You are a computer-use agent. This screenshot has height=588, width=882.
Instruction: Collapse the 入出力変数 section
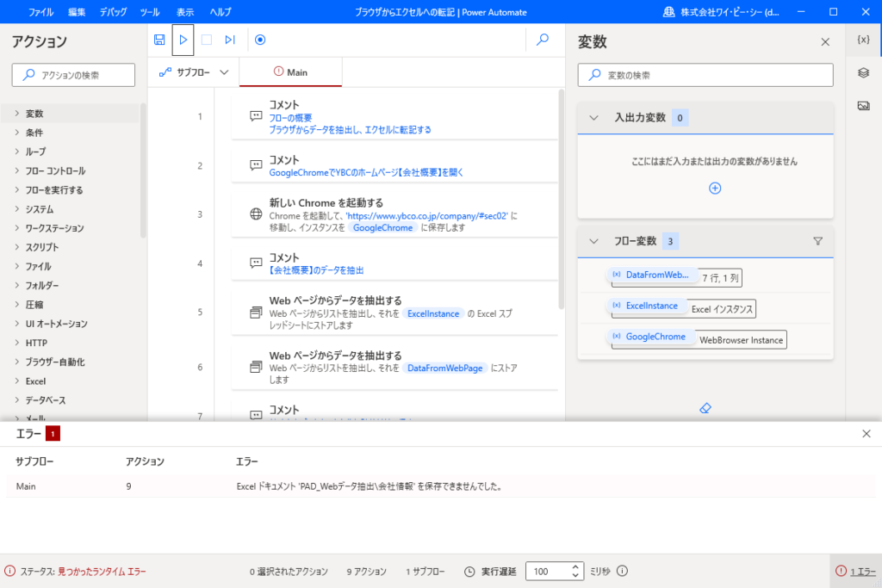[593, 118]
